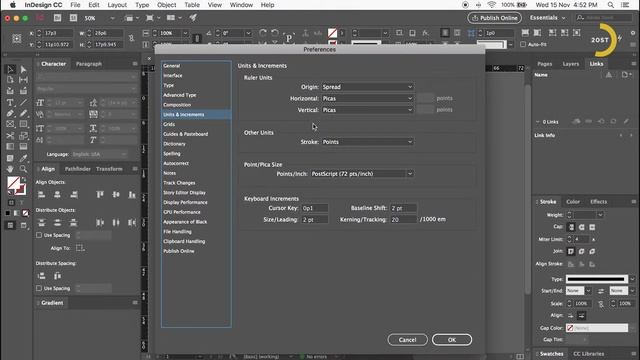Viewport: 640px width, 360px height.
Task: Open the Language dropdown in Character panel
Action: pos(100,154)
